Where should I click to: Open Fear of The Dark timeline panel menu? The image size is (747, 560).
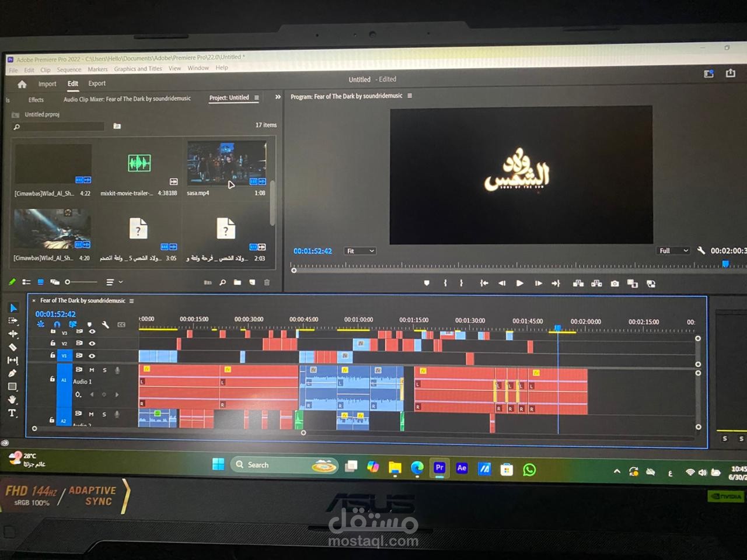tap(131, 301)
